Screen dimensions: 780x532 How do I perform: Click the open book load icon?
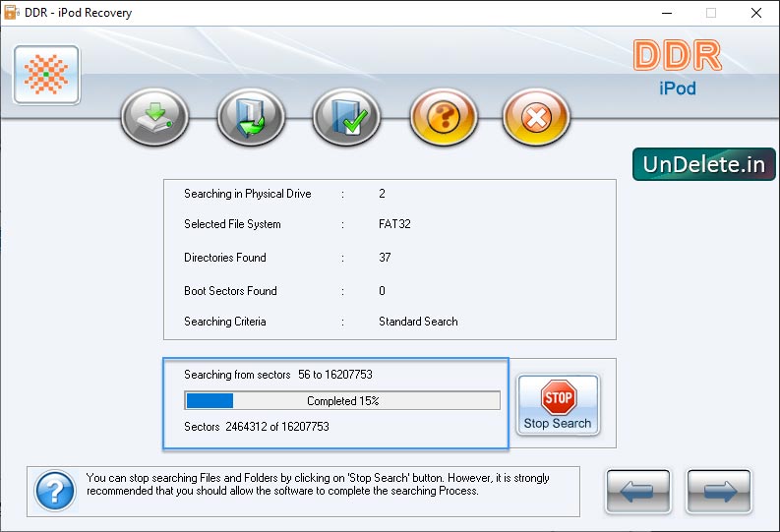coord(251,117)
